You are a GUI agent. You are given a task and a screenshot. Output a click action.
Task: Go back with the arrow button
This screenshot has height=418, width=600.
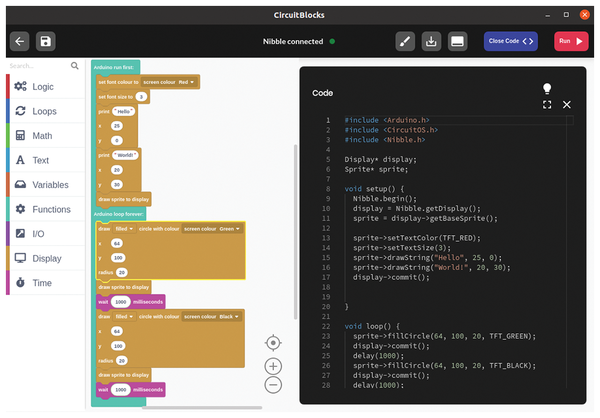pos(20,41)
